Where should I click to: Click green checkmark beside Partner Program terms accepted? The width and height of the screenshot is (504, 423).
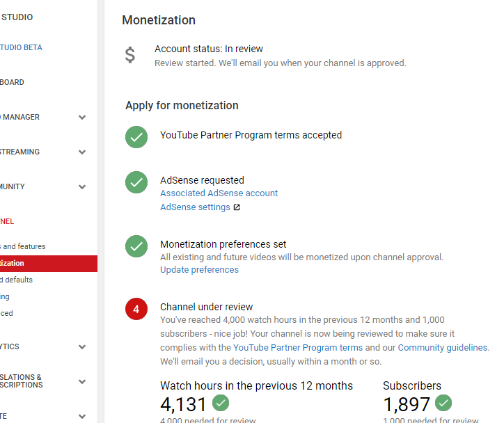point(136,137)
